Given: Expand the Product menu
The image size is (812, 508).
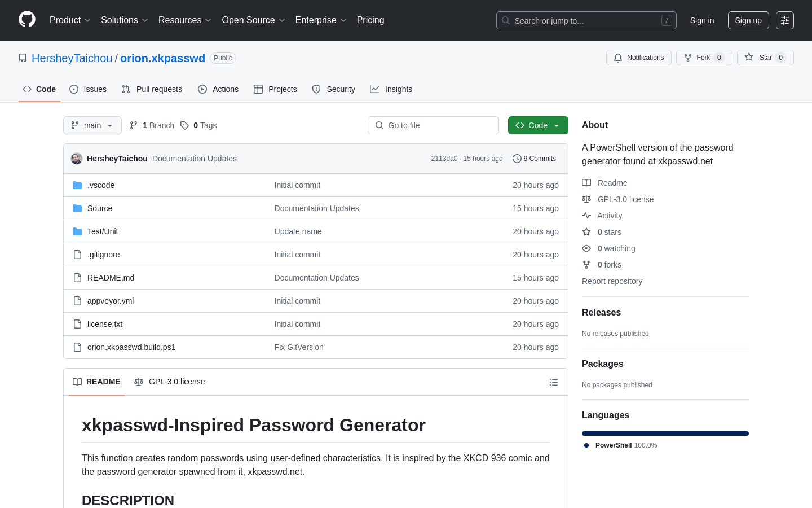Looking at the screenshot, I should (x=70, y=20).
